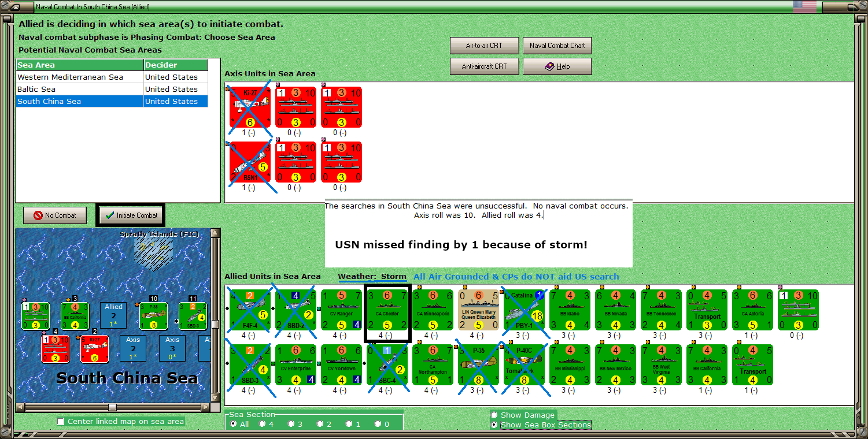Click the PBY-1 Catalina unit counter
This screenshot has height=439, width=868.
click(524, 310)
